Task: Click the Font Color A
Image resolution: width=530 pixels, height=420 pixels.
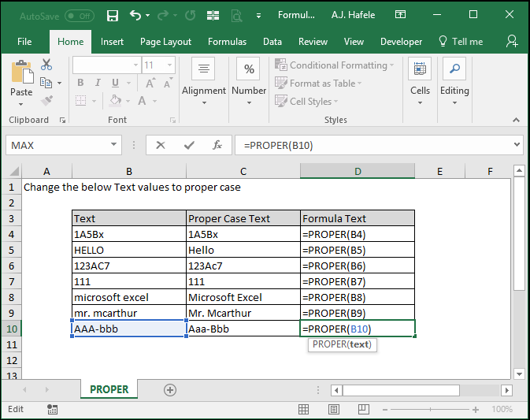Action: [x=142, y=101]
